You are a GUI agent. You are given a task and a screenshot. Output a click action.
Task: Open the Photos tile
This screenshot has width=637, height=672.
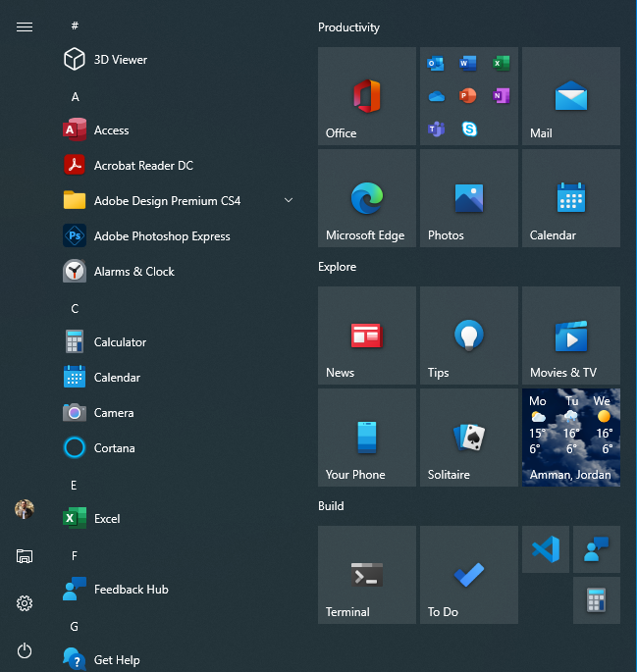469,198
